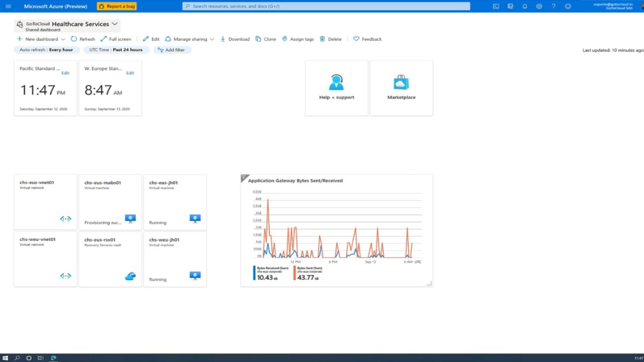Viewport: 644px width, 362px height.
Task: Click the feedback smiley icon in the header
Action: (x=568, y=6)
